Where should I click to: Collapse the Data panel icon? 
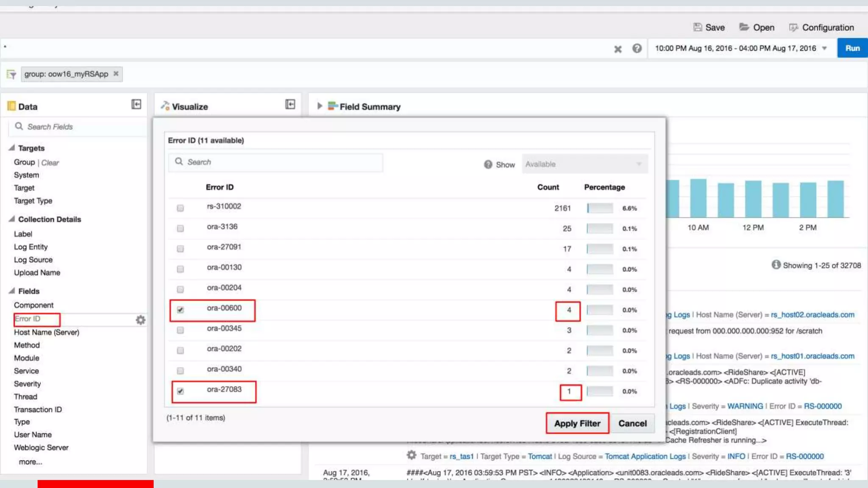(x=136, y=104)
